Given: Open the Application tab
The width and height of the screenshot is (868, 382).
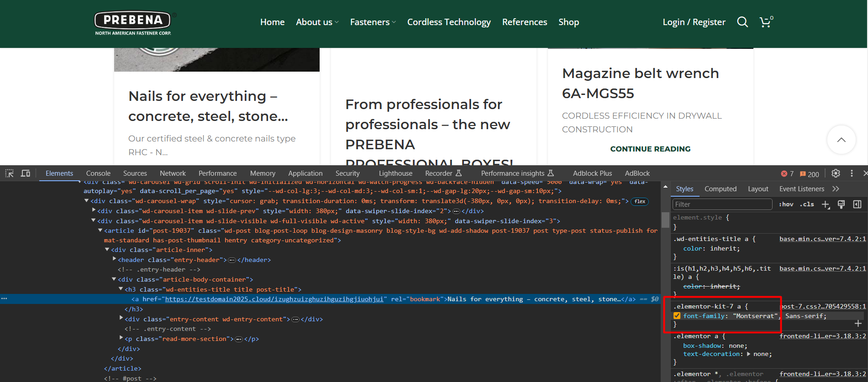Looking at the screenshot, I should 305,173.
